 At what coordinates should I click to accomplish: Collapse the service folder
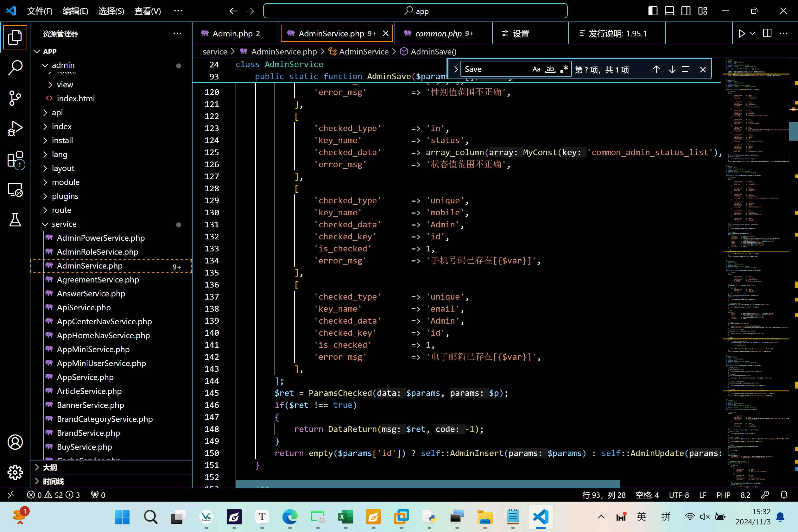[x=111, y=224]
